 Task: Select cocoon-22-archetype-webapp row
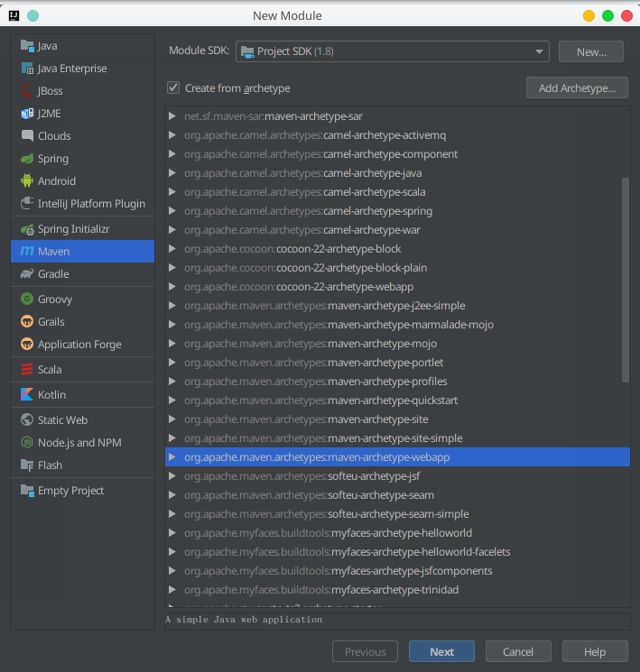pos(398,287)
